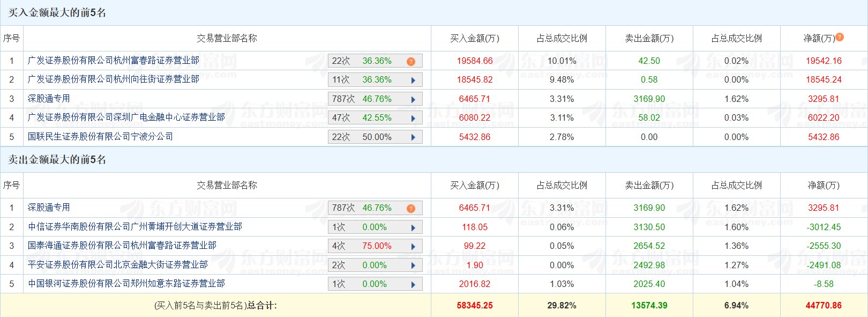Click orange question icon in 广发证券杭州富春路 buy row
This screenshot has width=868, height=317.
tap(411, 61)
